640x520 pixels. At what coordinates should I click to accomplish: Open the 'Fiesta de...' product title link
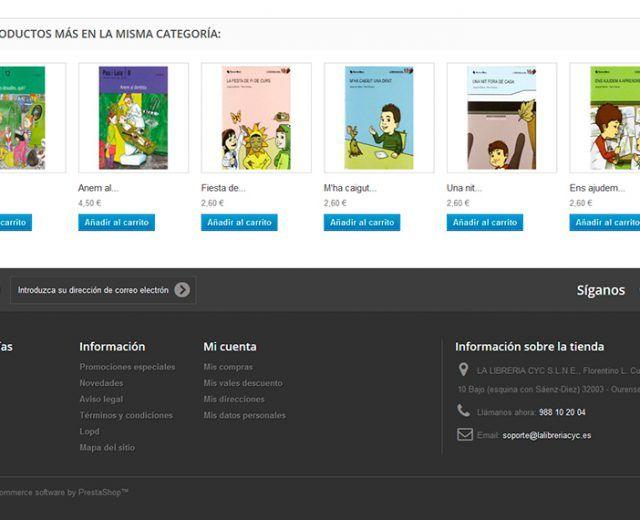223,188
